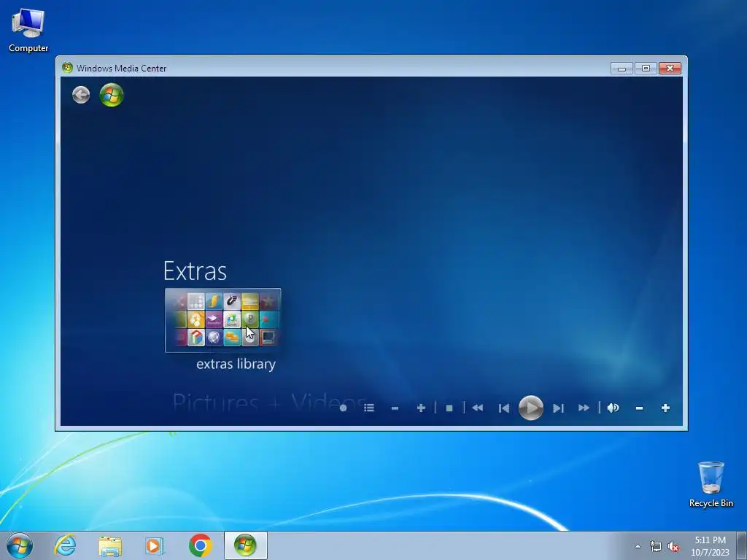Select the Pictures + Videos menu strip
Viewport: 747px width, 560px height.
click(x=269, y=402)
